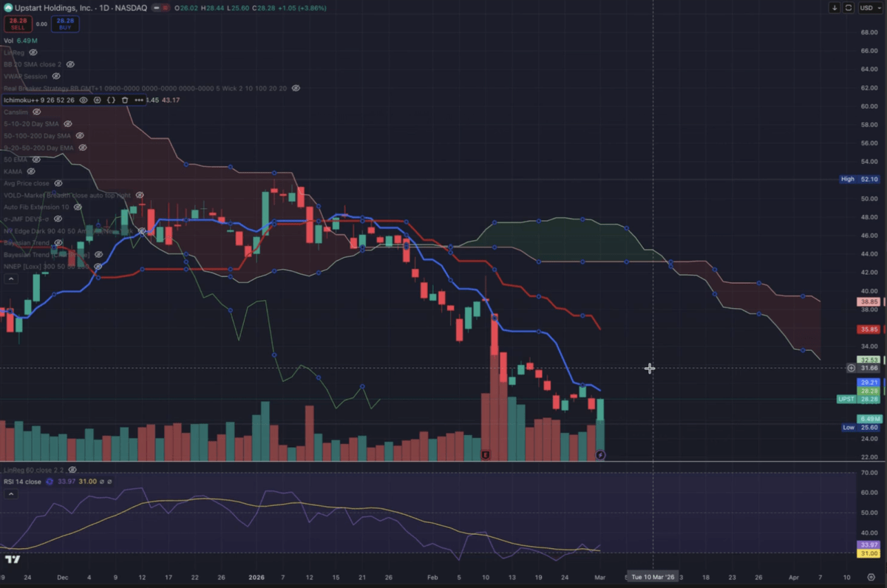Click the earnings marker on the chart
This screenshot has height=588, width=887.
click(486, 455)
